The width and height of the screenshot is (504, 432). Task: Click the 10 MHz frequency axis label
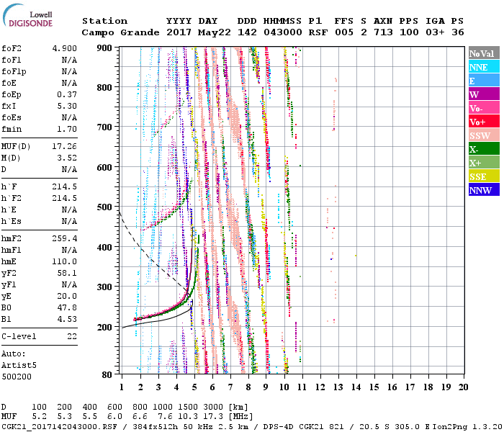284,387
